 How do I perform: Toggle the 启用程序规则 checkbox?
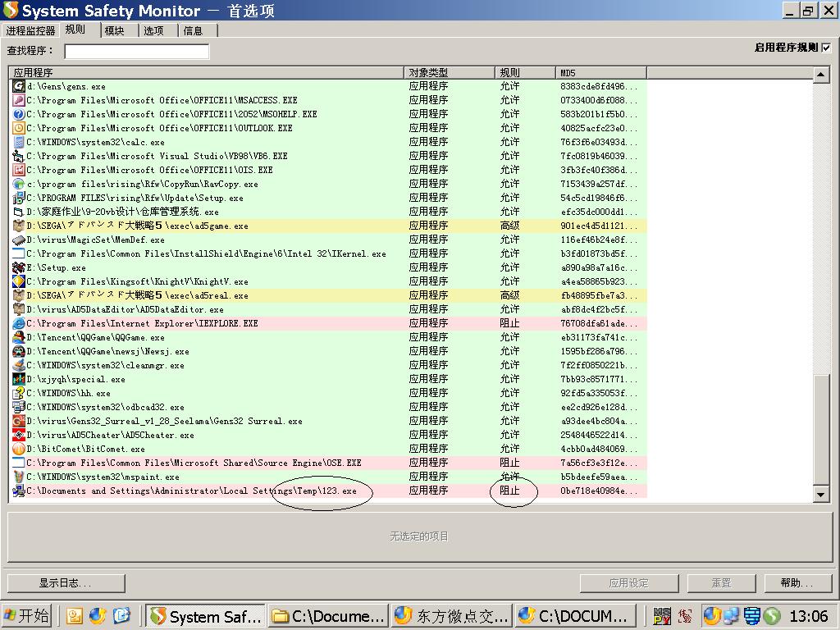click(x=826, y=48)
